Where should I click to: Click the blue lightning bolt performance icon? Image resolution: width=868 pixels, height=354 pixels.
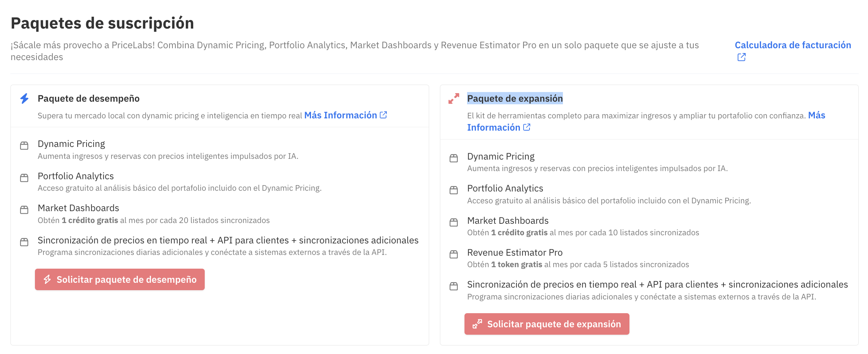pyautogui.click(x=25, y=99)
